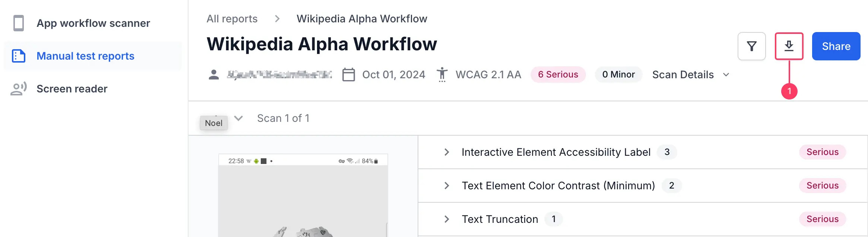Click the Screen reader speaker icon
The width and height of the screenshot is (868, 237).
[x=19, y=89]
